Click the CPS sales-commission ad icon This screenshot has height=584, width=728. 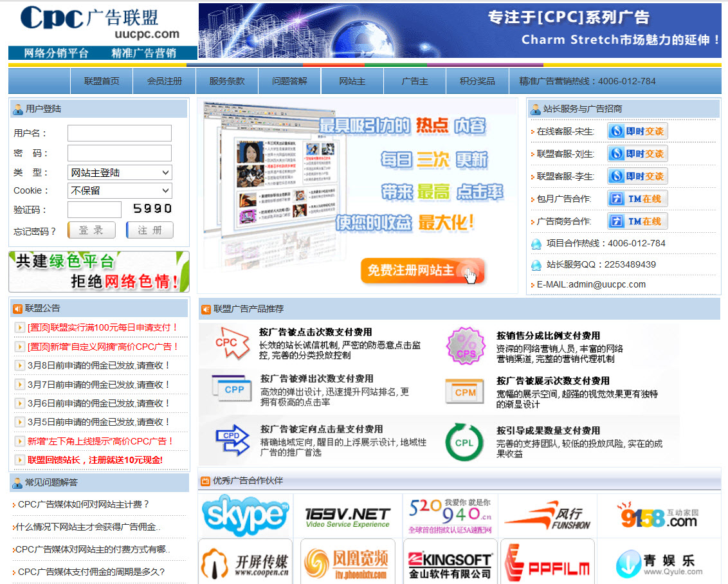tap(465, 345)
